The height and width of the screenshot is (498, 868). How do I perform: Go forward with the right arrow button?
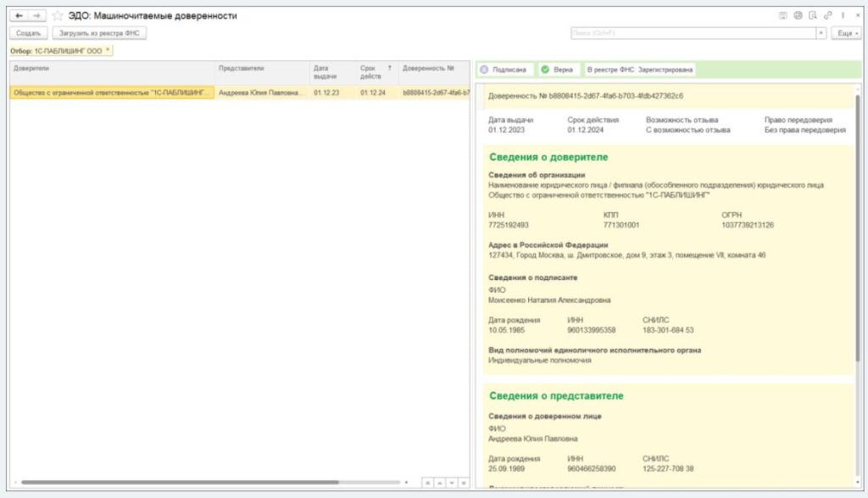coord(36,15)
